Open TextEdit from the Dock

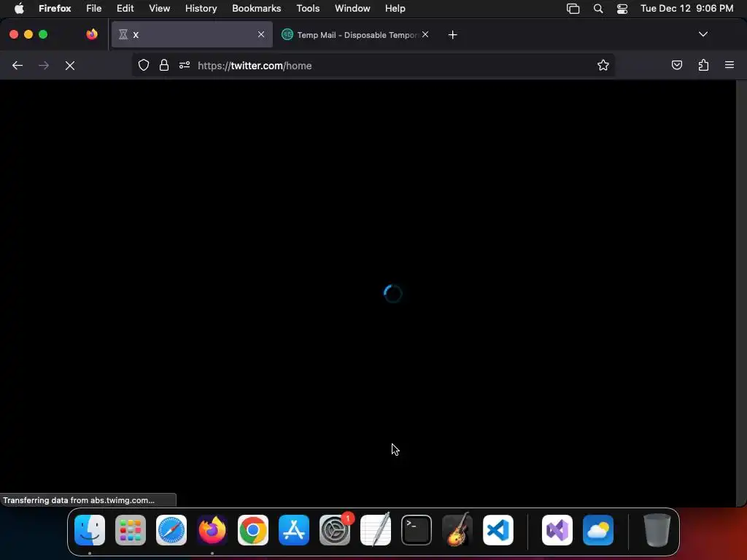[x=376, y=529]
